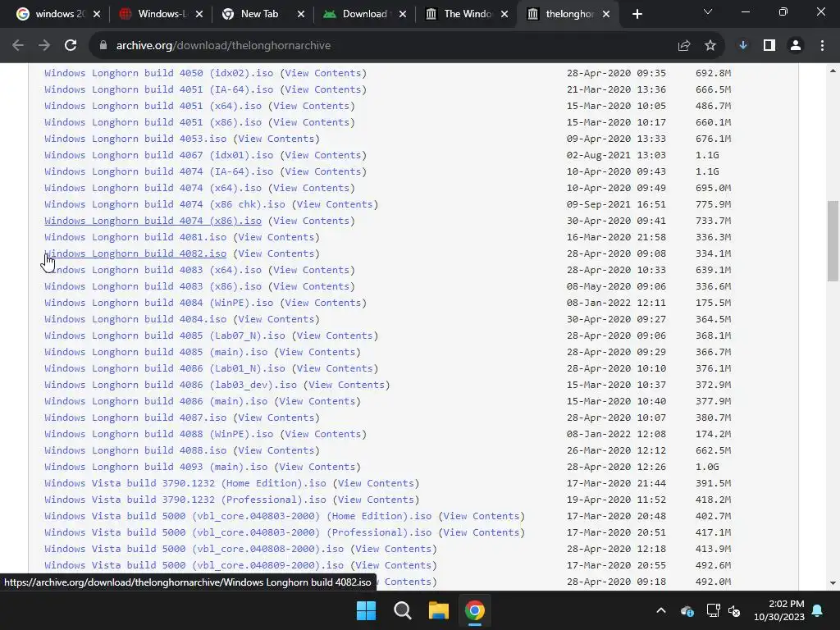Download Longhorn build 4074 (x86).iso
Viewport: 840px width, 630px height.
pos(153,221)
